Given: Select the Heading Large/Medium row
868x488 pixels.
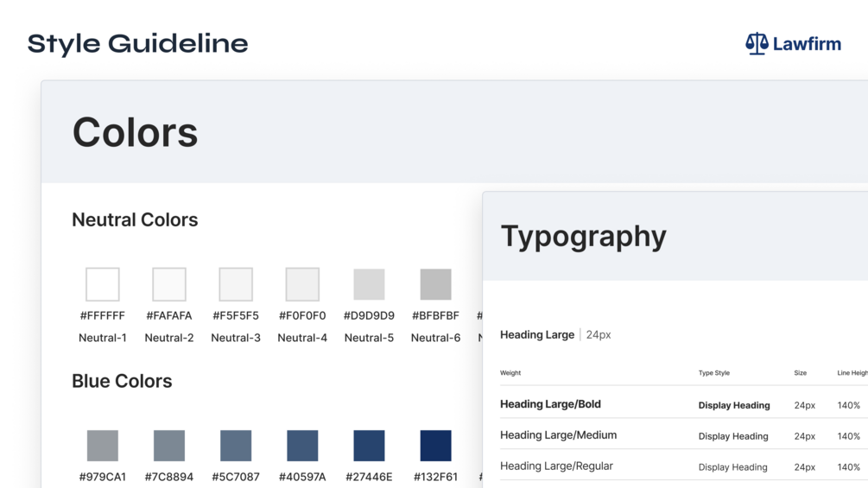Looking at the screenshot, I should pos(558,435).
